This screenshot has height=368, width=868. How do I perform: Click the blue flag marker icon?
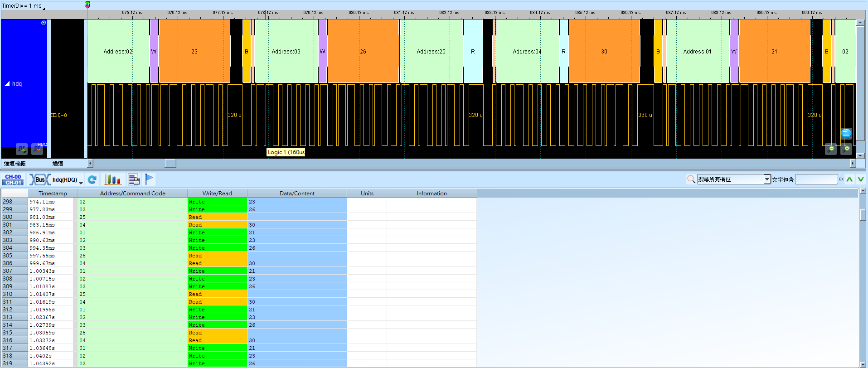(149, 180)
